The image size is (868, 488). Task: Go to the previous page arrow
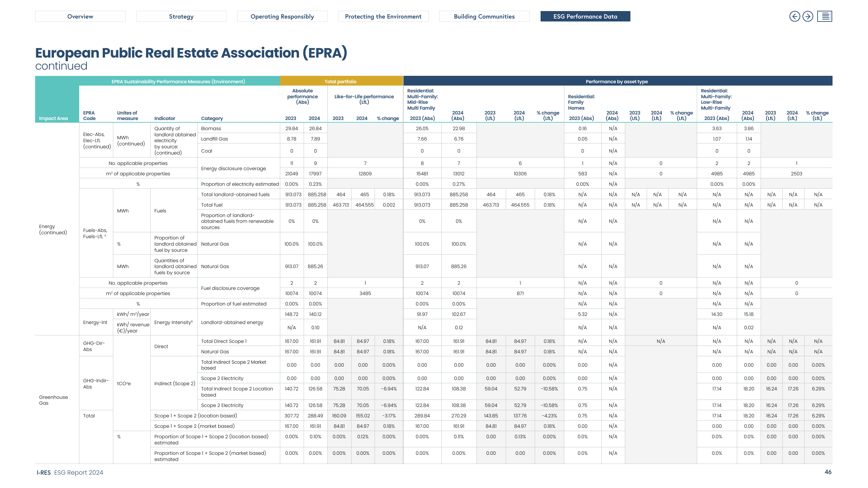click(794, 16)
